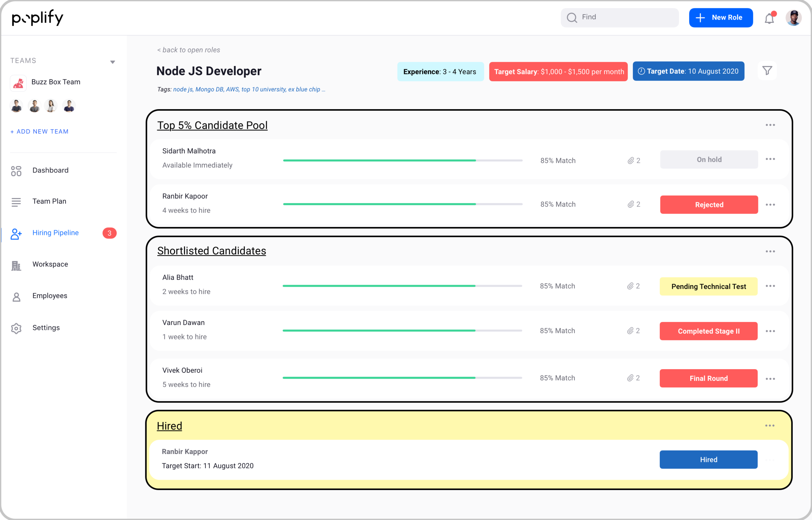Click back to open roles link
The width and height of the screenshot is (812, 520).
tap(189, 50)
